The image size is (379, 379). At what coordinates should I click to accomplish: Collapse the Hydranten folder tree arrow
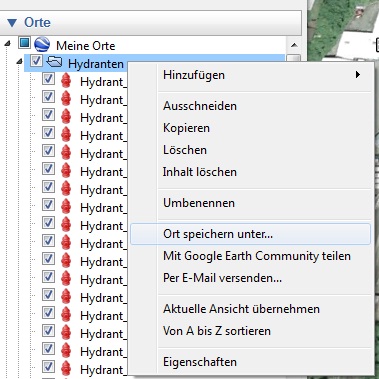[x=19, y=61]
